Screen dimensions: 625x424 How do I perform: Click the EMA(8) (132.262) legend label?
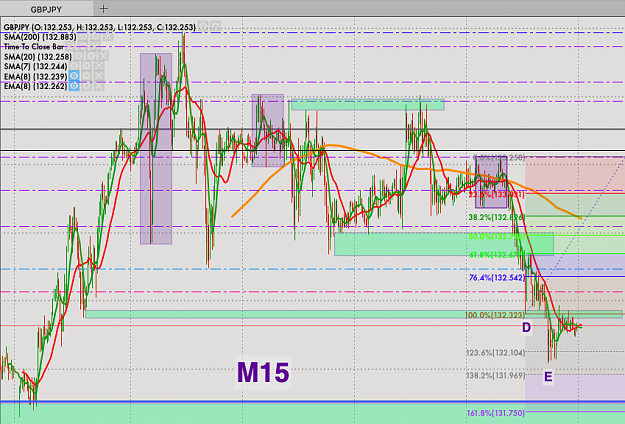(35, 86)
